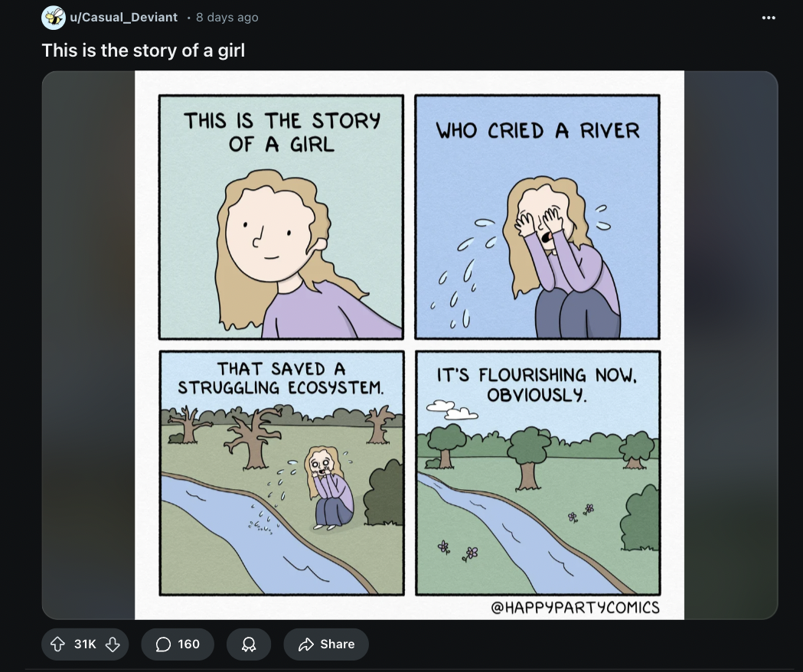The width and height of the screenshot is (803, 672).
Task: Click the @HAPPYPARTYCOMICS watermark
Action: (x=575, y=608)
